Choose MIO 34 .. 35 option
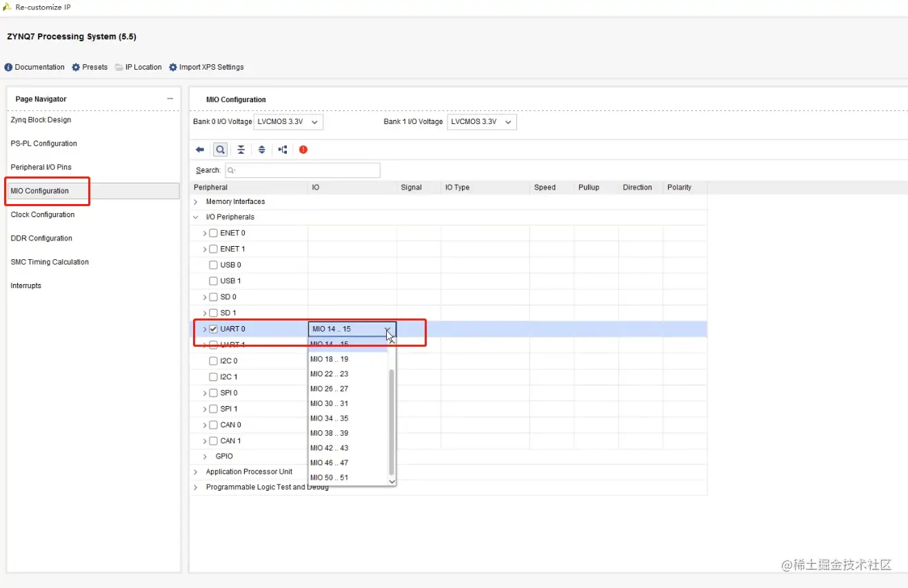908x588 pixels. [x=348, y=418]
